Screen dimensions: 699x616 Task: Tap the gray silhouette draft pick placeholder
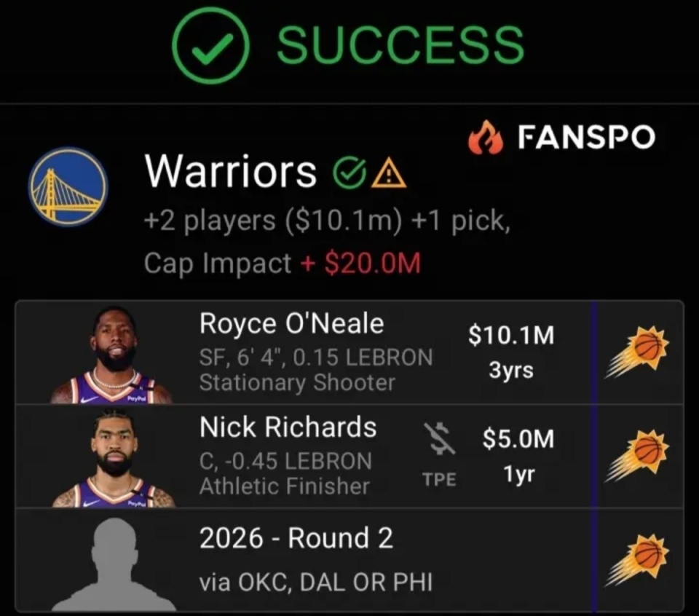114,564
